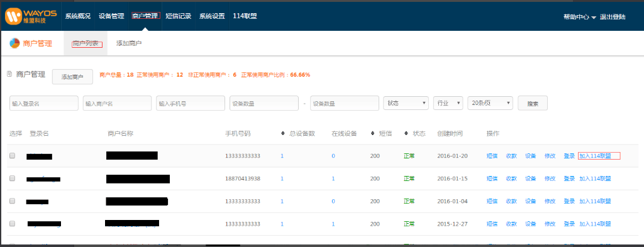Click online device count in 2016-01-15 row

pyautogui.click(x=333, y=178)
